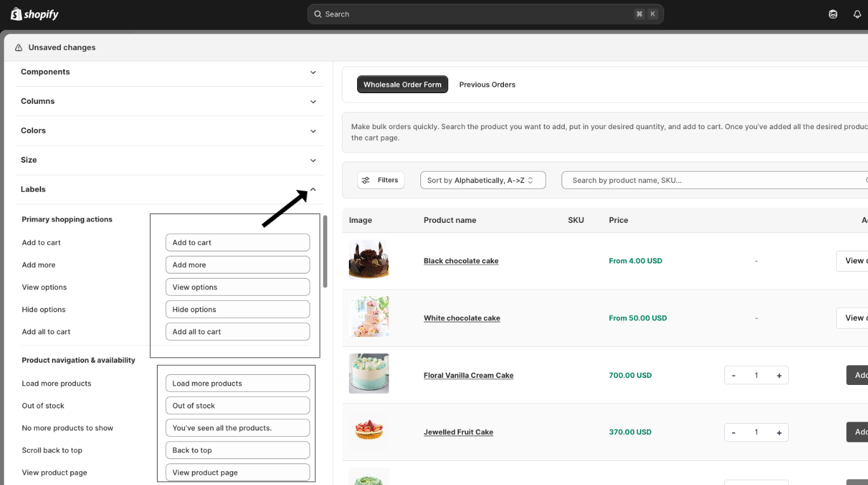Click plus stepper for Floral Vanilla Cream Cake

(779, 375)
